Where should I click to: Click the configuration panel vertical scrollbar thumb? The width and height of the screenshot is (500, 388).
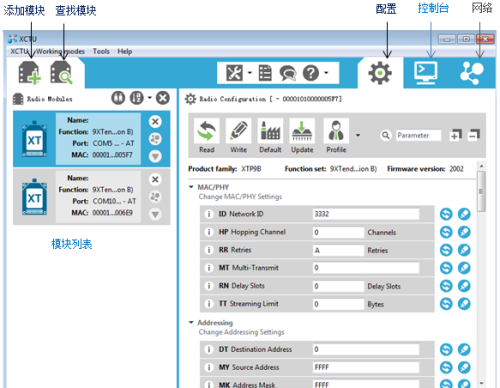481,191
